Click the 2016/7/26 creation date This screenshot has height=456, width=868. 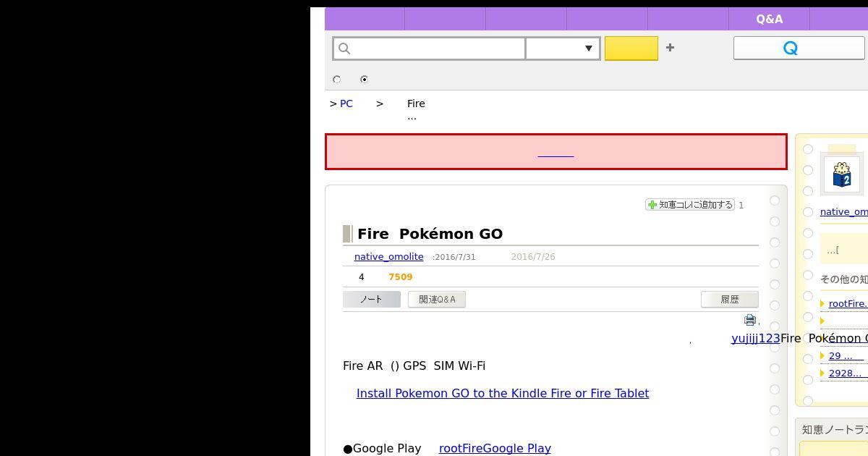pos(533,256)
